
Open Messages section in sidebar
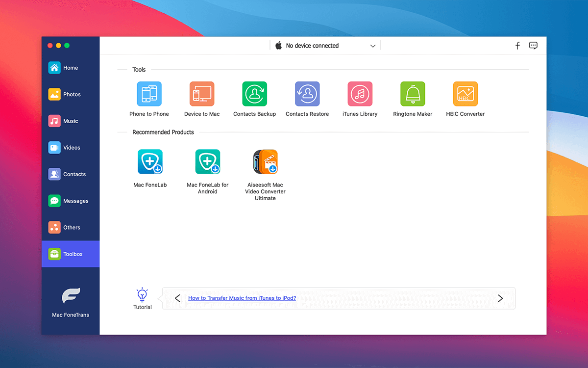pos(71,201)
